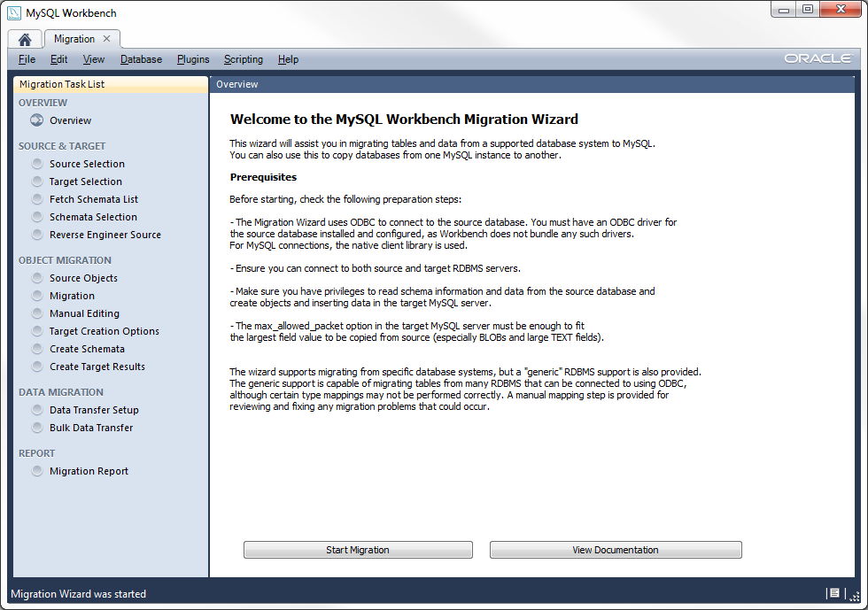Open the Scripting menu
The width and height of the screenshot is (868, 610).
click(x=244, y=59)
